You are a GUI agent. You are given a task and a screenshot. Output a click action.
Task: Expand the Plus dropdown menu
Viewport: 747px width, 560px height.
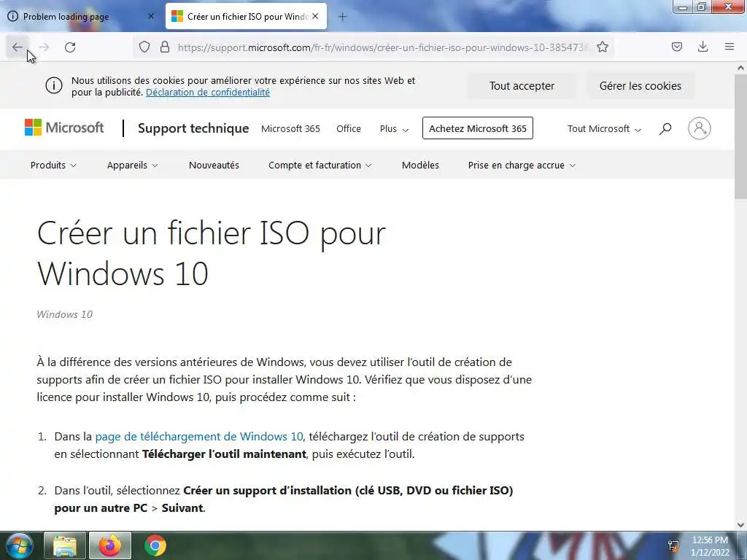tap(394, 128)
